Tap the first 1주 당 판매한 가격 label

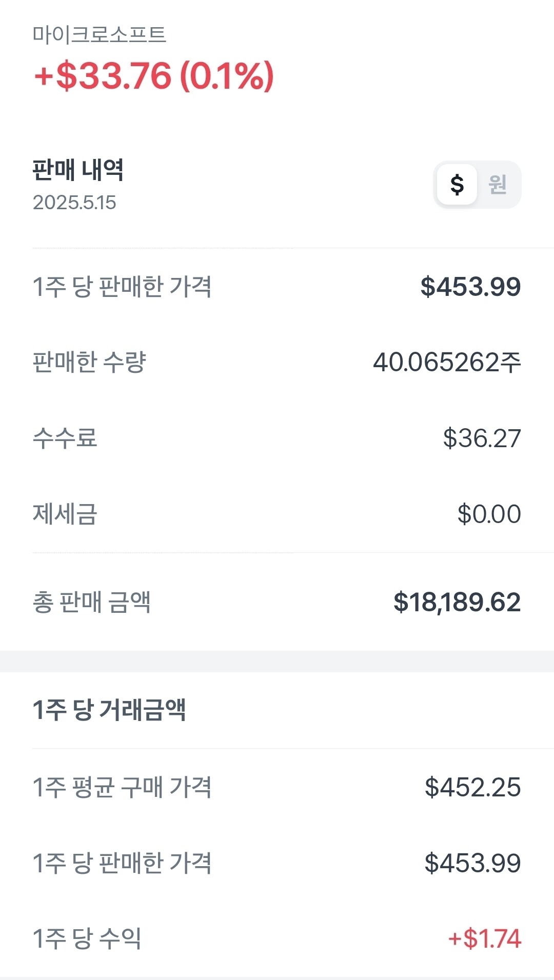click(122, 287)
